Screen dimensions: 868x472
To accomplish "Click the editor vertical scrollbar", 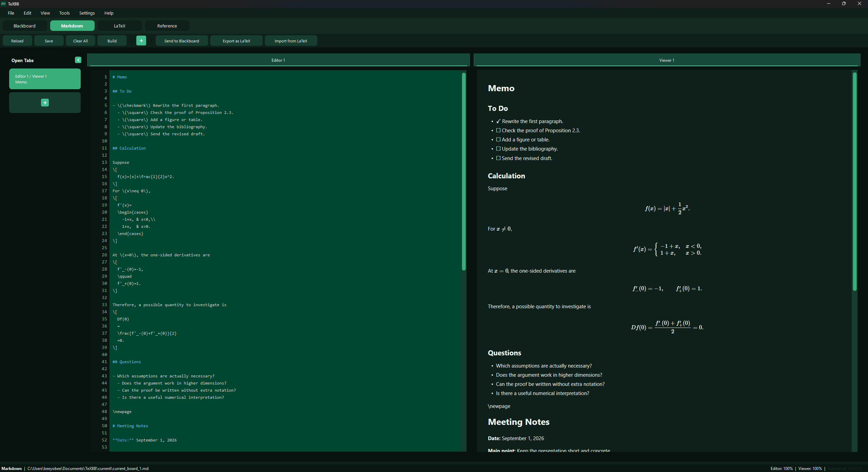I will pos(463,172).
